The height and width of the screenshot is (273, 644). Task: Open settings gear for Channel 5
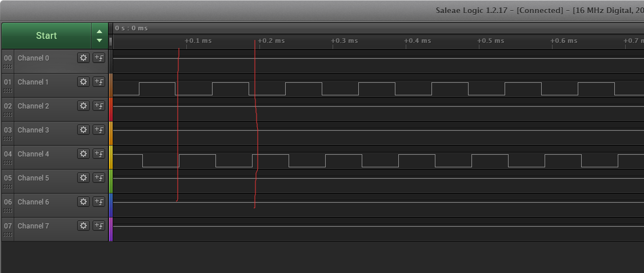83,178
